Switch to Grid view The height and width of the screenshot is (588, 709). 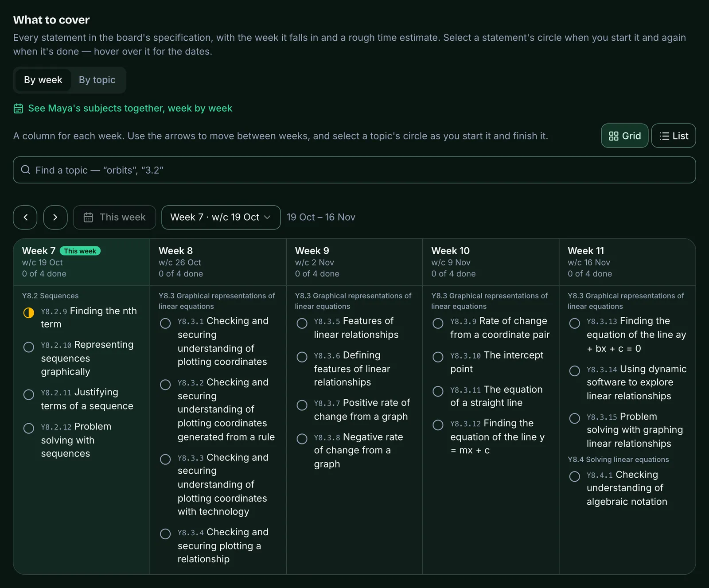point(624,136)
